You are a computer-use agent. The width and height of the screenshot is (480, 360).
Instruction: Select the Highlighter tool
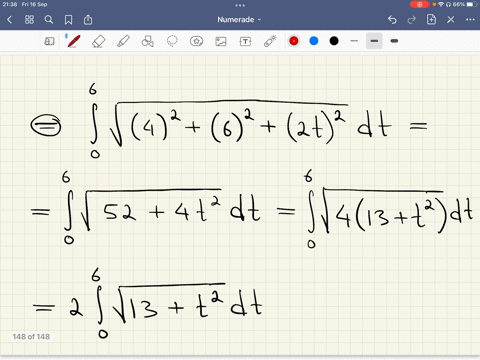click(123, 41)
